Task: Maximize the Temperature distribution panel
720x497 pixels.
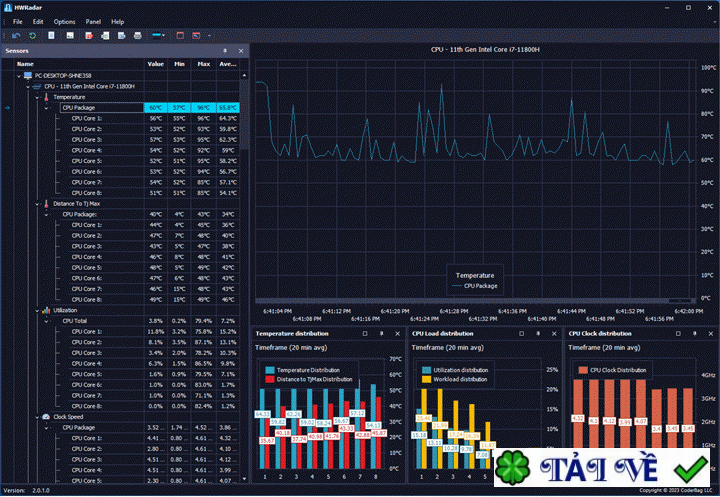Action: (366, 333)
